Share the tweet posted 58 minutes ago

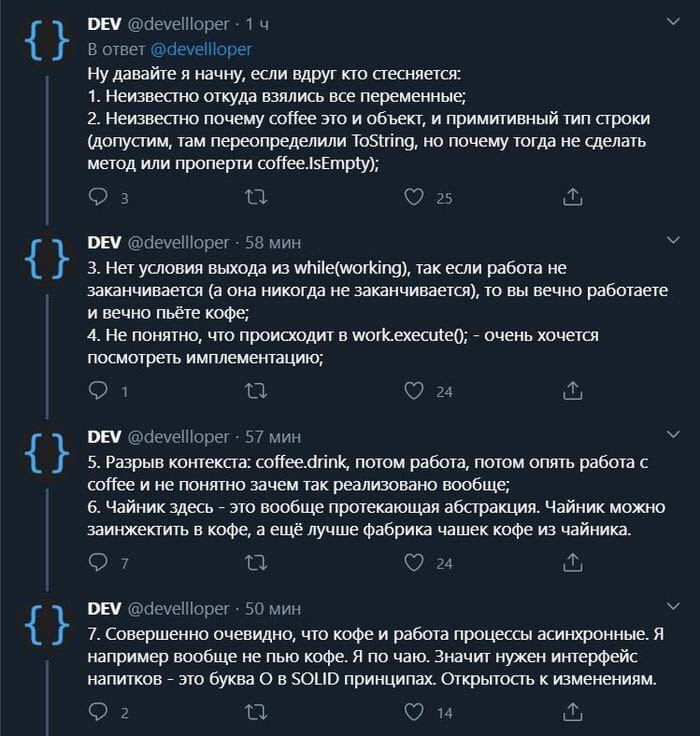coord(572,391)
